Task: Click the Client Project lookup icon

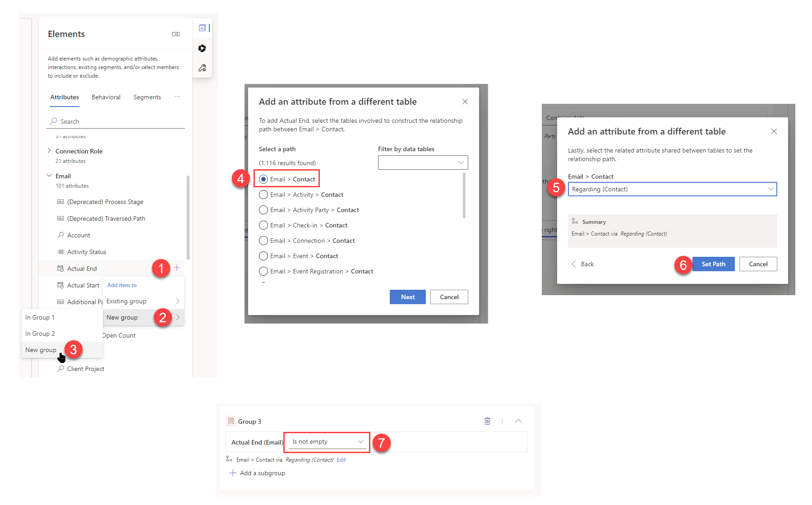Action: (60, 369)
